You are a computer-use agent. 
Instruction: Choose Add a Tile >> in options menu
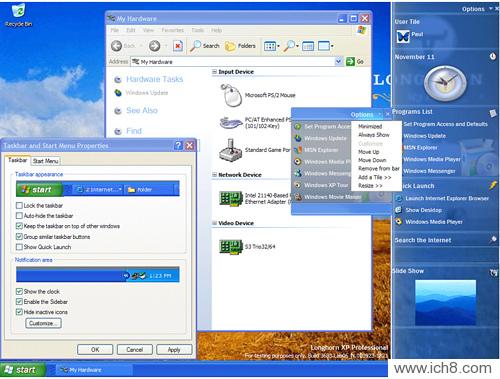(375, 177)
